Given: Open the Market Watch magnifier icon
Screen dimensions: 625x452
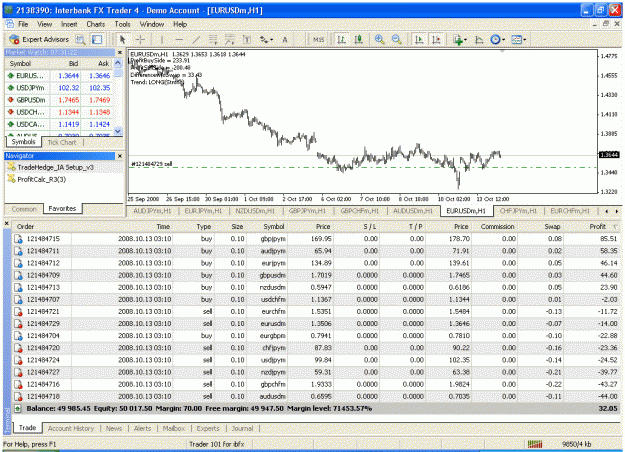Looking at the screenshot, I should coord(81,39).
